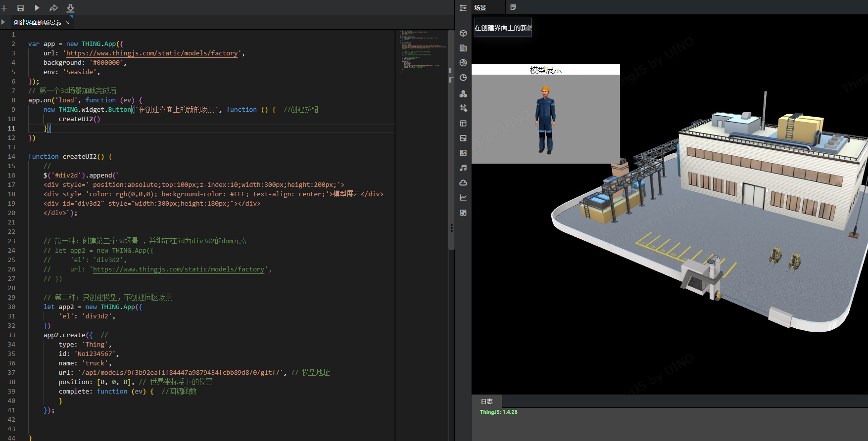This screenshot has height=441, width=868.
Task: Create a new file with plus icon
Action: point(4,8)
